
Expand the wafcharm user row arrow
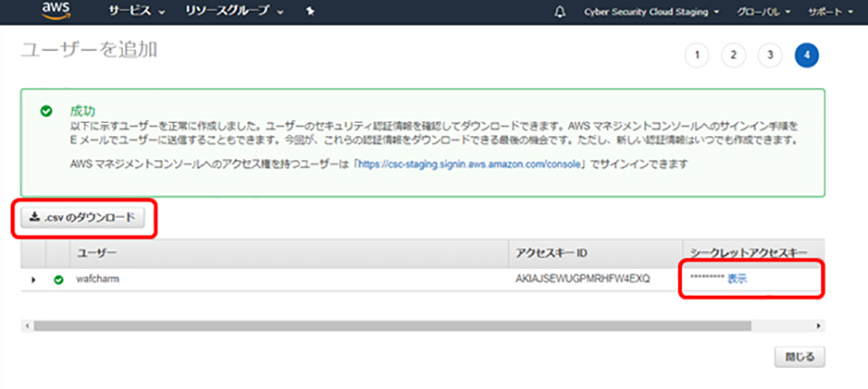[x=34, y=280]
